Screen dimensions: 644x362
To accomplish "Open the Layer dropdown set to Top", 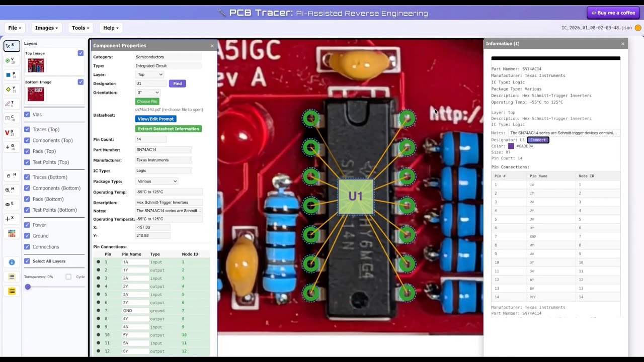I will [x=150, y=74].
